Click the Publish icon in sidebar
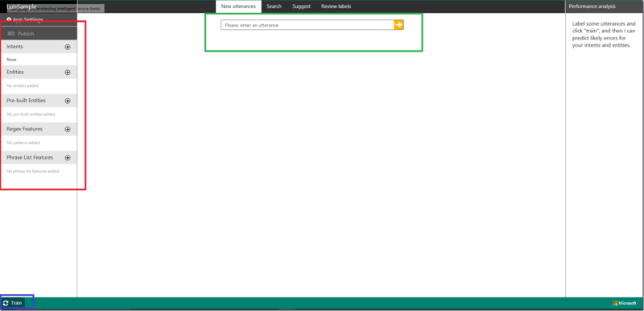 point(11,34)
